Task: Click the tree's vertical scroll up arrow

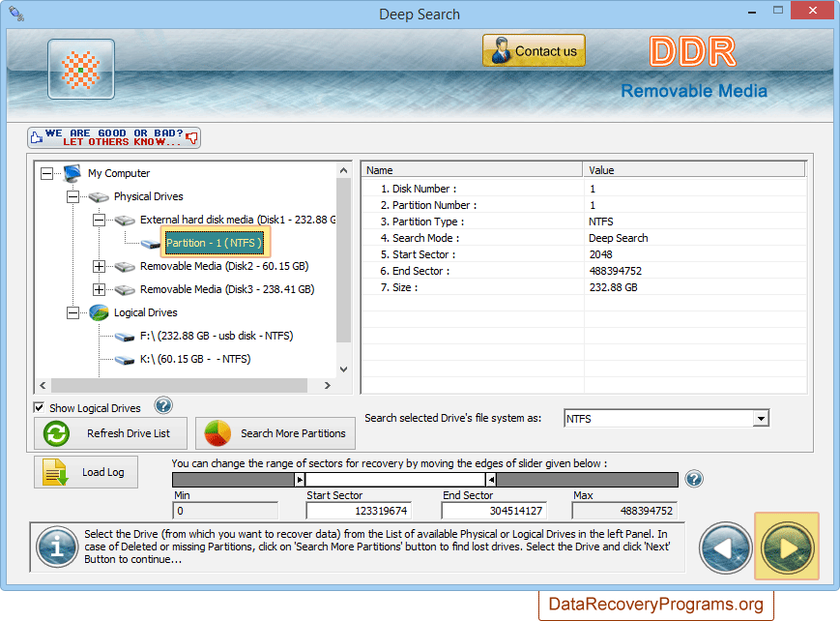Action: 344,170
